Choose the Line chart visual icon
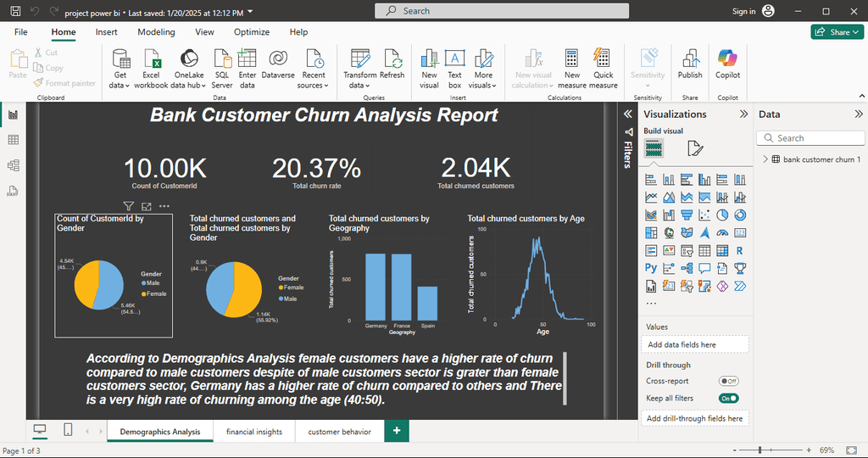This screenshot has height=458, width=868. tap(651, 197)
